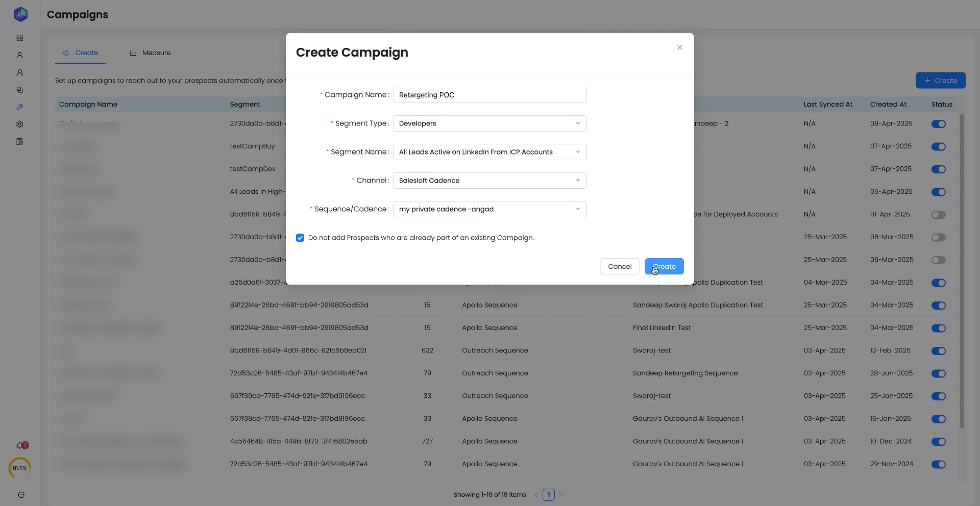Expand the Channel dropdown showing Salesloft Cadence

point(489,181)
